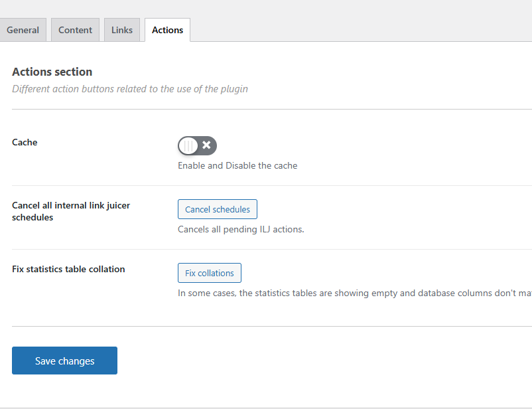The image size is (532, 409).
Task: Click the 'Fix statistics table collation' label
Action: [68, 269]
